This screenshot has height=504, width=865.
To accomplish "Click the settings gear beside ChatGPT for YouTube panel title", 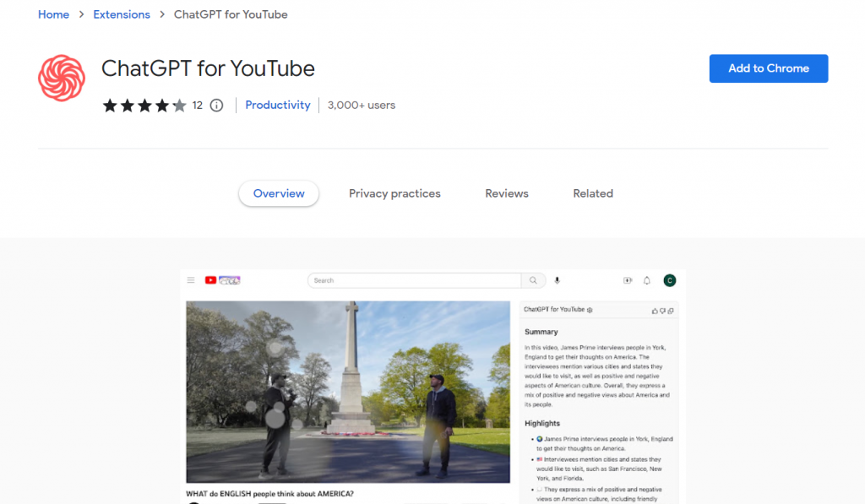I will [x=590, y=310].
